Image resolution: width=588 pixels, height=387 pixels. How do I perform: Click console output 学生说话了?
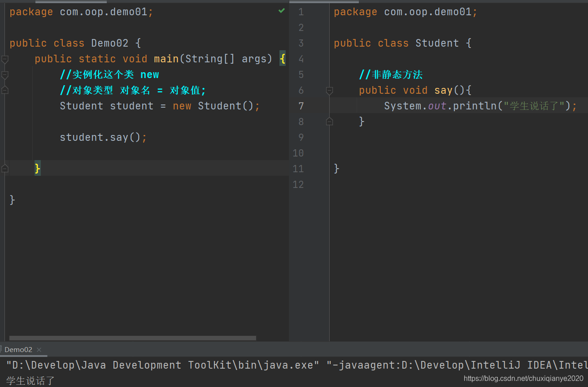coord(30,381)
